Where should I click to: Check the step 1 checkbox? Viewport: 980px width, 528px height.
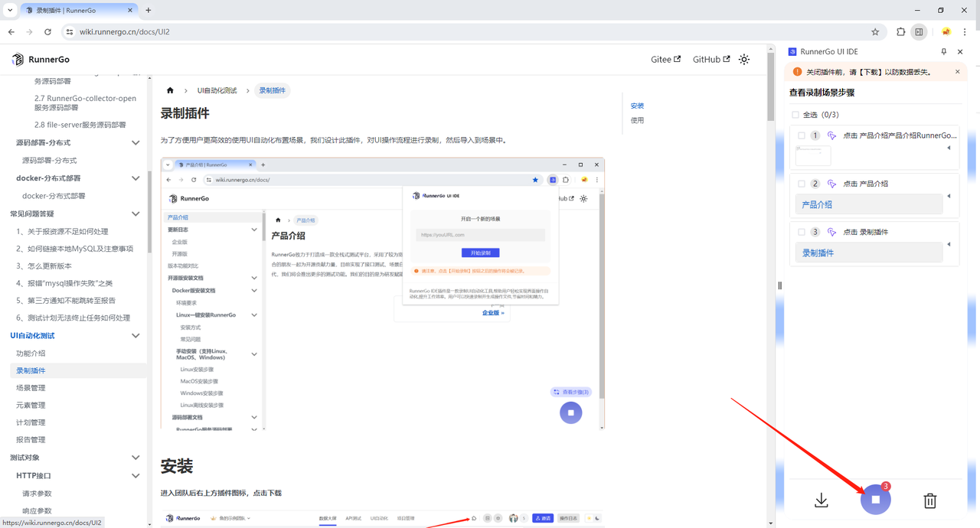802,135
